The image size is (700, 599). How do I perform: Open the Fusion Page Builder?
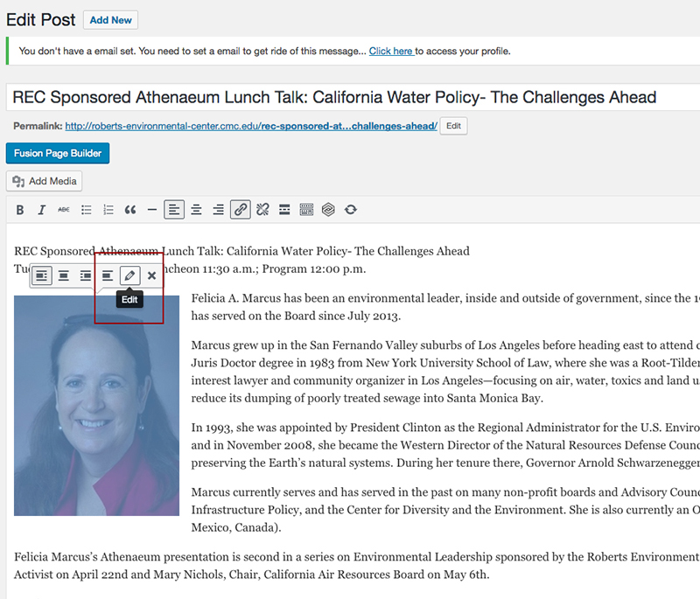coord(58,153)
